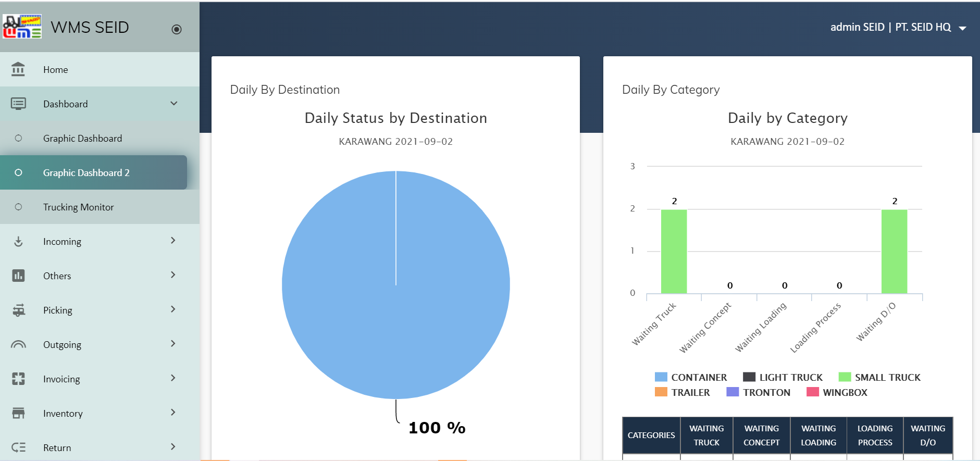Collapse the Dashboard menu chevron
The height and width of the screenshot is (461, 980).
174,104
